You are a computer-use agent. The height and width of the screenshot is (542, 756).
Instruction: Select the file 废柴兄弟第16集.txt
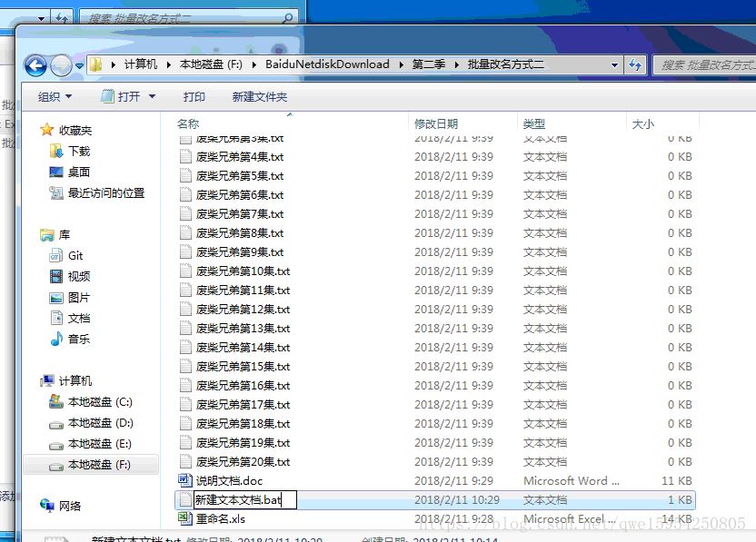click(243, 386)
